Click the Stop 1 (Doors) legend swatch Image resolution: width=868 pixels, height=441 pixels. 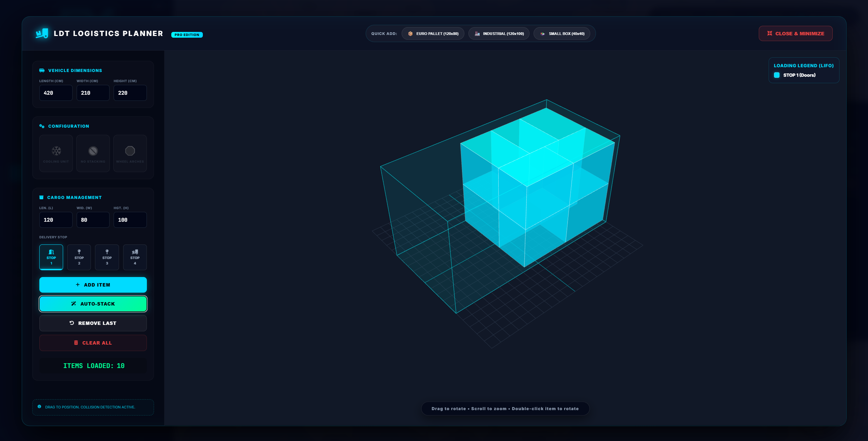click(x=777, y=75)
